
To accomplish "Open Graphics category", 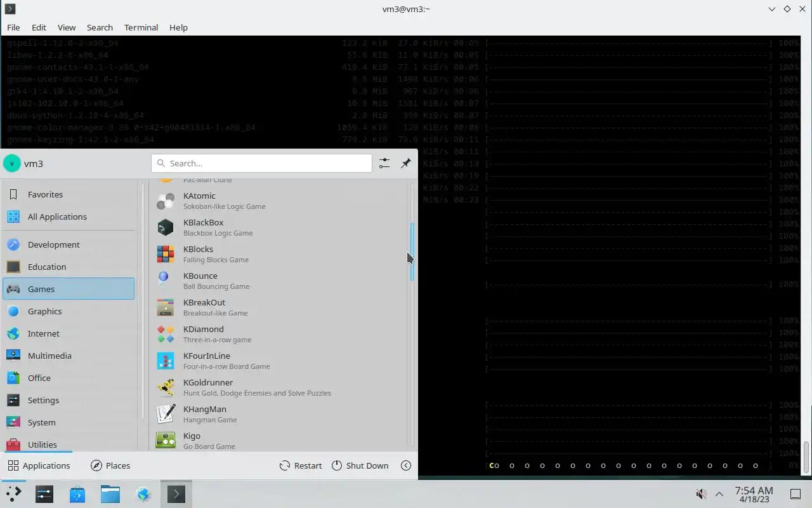I will coord(69,311).
